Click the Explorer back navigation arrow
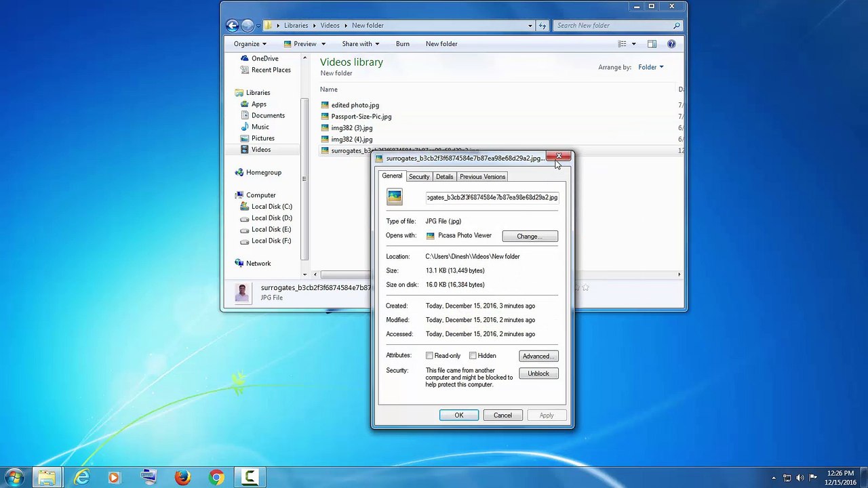 pyautogui.click(x=233, y=26)
